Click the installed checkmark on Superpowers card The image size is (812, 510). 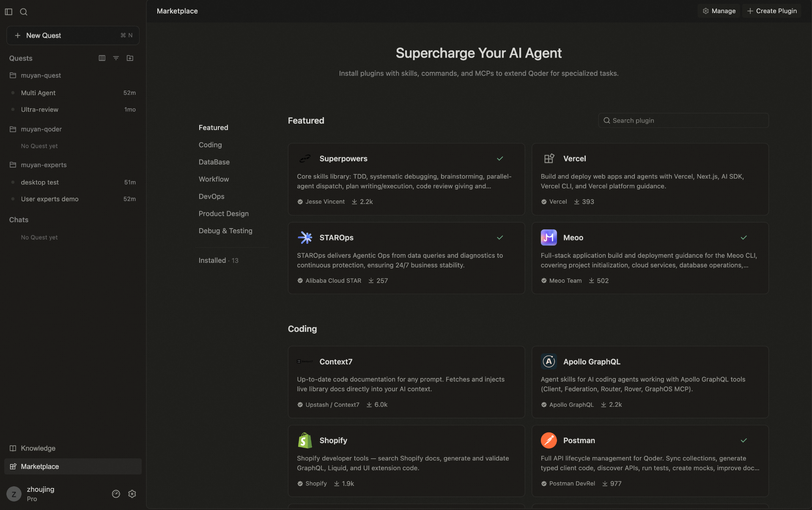500,159
